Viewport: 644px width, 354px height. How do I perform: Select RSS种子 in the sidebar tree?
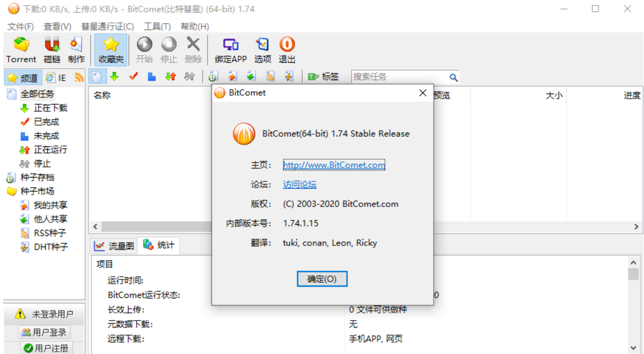[x=50, y=233]
